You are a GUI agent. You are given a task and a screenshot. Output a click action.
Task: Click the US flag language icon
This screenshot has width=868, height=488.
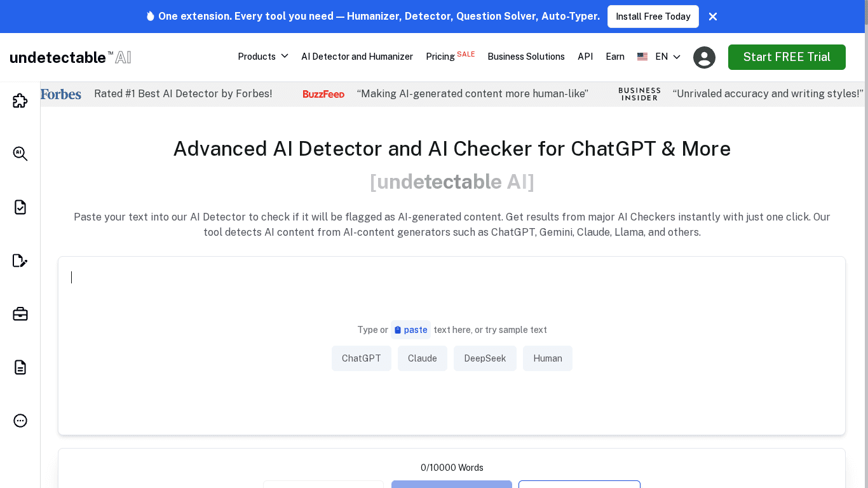[x=642, y=57]
